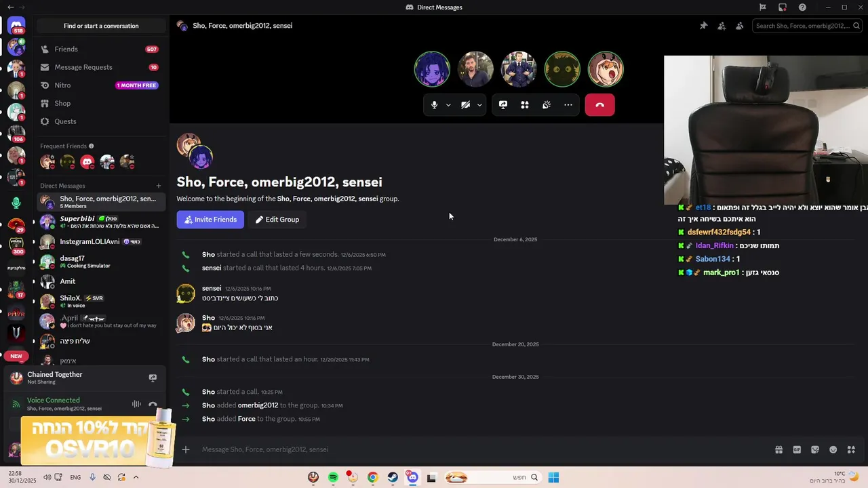Open the green microphone server icon
868x488 pixels.
[16, 203]
